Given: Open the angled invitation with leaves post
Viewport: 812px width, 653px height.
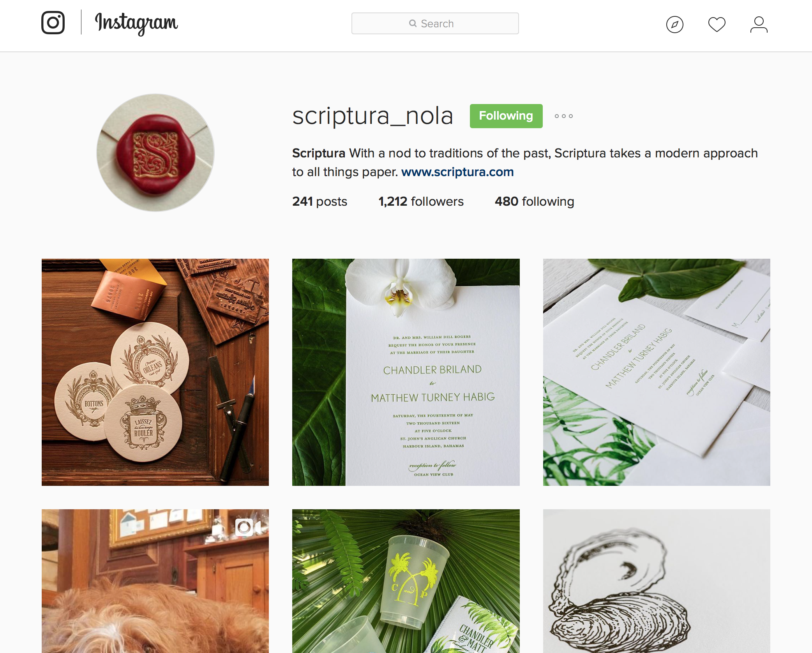Looking at the screenshot, I should pos(657,372).
